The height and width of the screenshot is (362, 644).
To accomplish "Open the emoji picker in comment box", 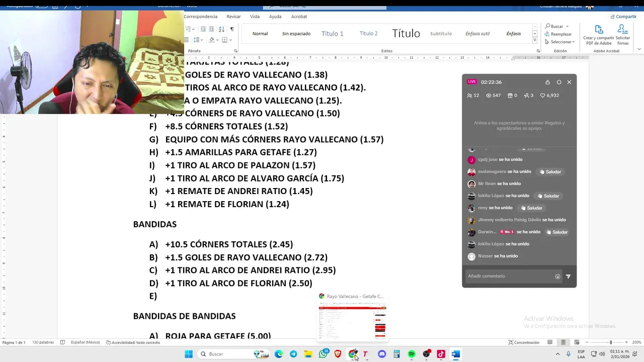I will tap(557, 277).
